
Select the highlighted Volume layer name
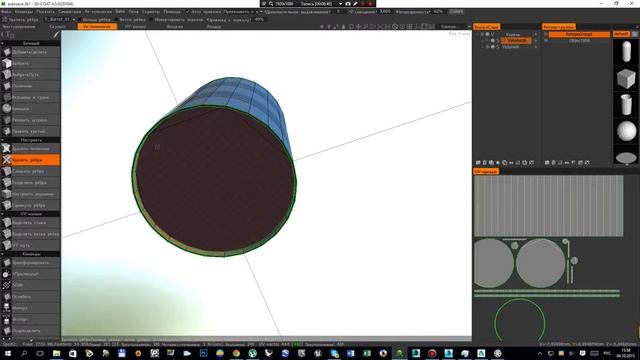point(517,41)
